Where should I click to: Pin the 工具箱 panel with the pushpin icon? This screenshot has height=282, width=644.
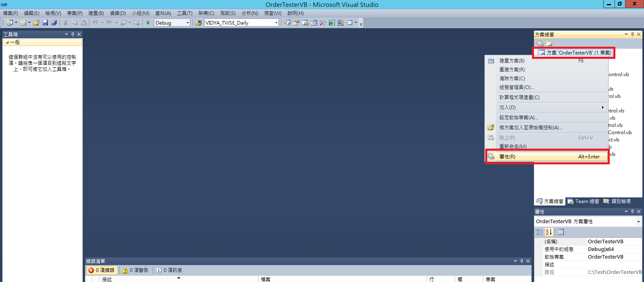click(x=73, y=34)
